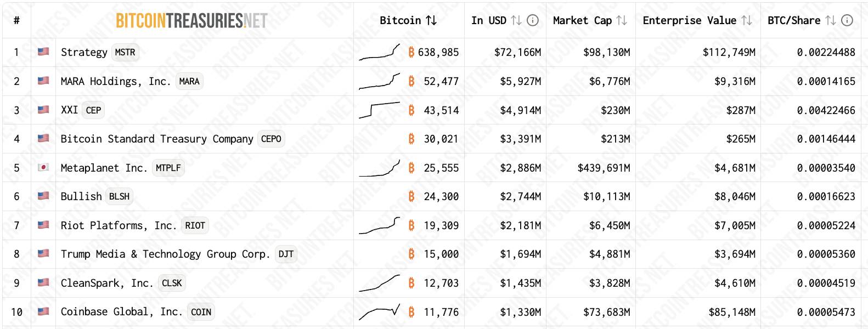Sort by Enterprise Value column arrows
Image resolution: width=868 pixels, height=329 pixels.
pyautogui.click(x=747, y=20)
